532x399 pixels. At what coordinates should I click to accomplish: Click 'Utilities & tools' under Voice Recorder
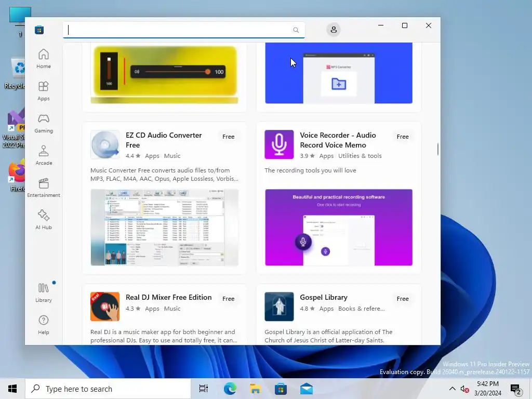coord(360,156)
